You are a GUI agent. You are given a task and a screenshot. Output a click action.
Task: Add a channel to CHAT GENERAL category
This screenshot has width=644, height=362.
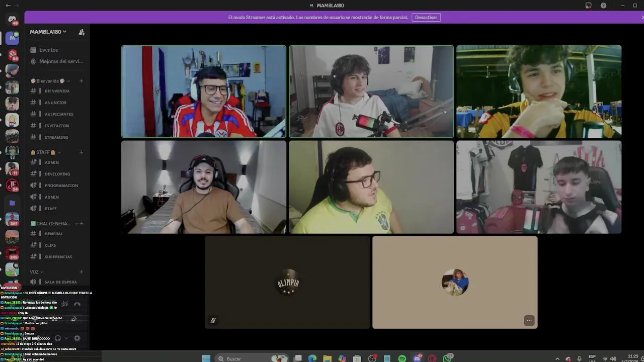[81, 224]
